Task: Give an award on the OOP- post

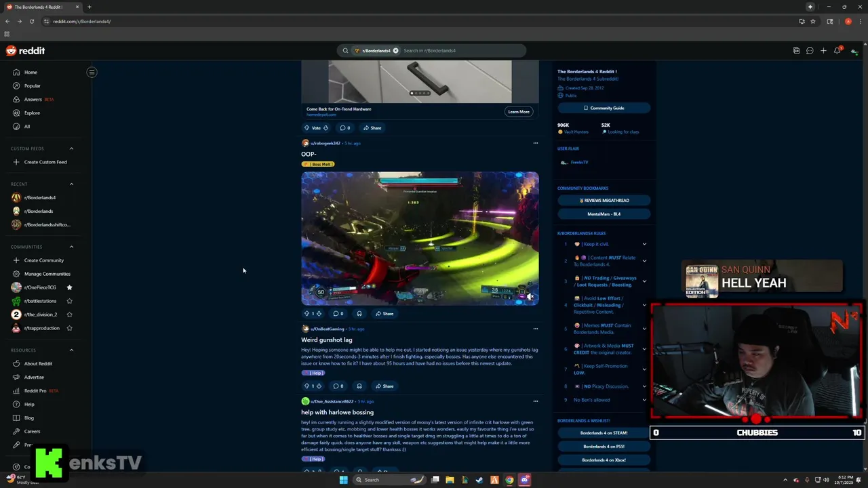Action: [359, 314]
